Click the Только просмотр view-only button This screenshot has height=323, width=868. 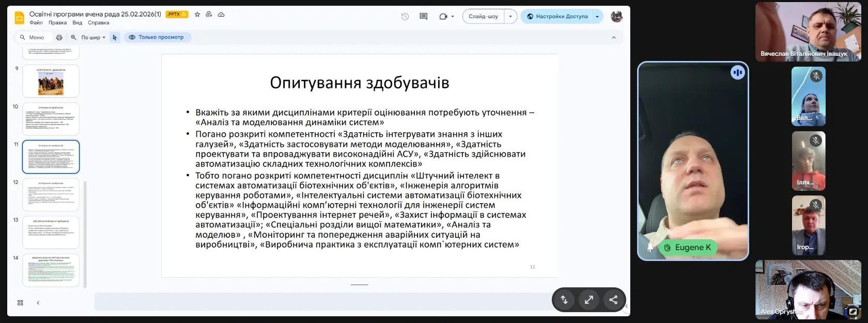[x=157, y=37]
